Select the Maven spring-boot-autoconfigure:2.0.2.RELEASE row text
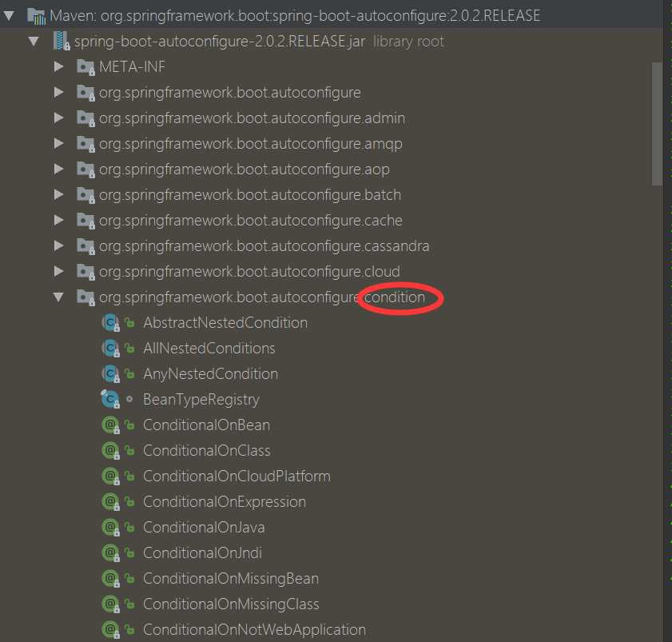 [x=295, y=16]
